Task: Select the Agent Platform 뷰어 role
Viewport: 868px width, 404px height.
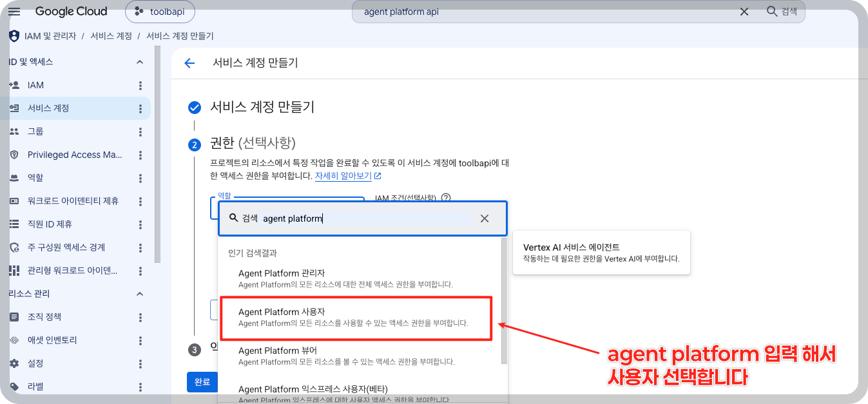Action: point(358,356)
